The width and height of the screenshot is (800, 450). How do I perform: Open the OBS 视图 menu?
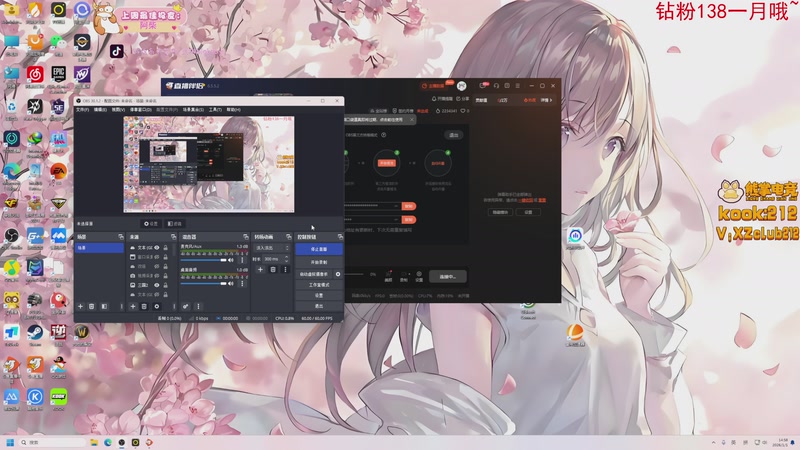click(x=118, y=110)
